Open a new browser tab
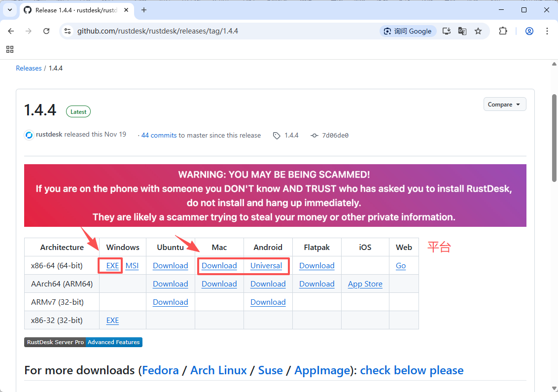This screenshot has width=558, height=392. click(143, 10)
